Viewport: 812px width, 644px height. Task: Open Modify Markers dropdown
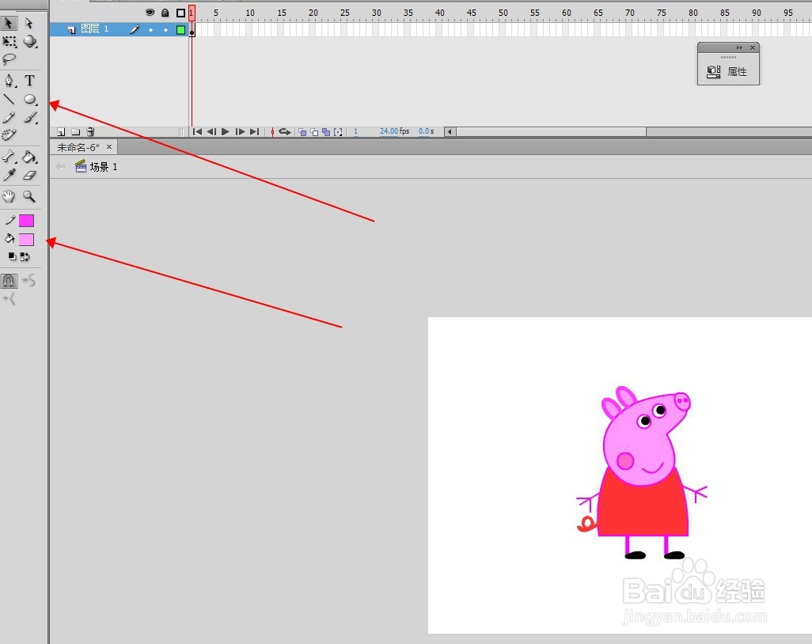338,132
